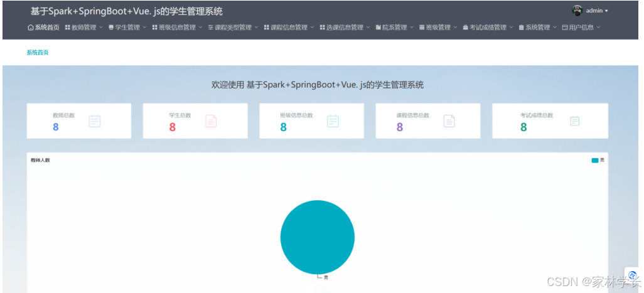Click the blue number 8 under 教师总数
Image resolution: width=644 pixels, height=293 pixels.
pos(56,127)
